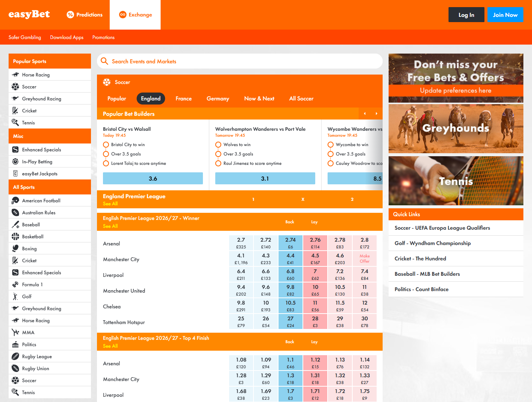Screen dimensions: 532x402
Task: Click the Predictions percent icon
Action: [70, 15]
